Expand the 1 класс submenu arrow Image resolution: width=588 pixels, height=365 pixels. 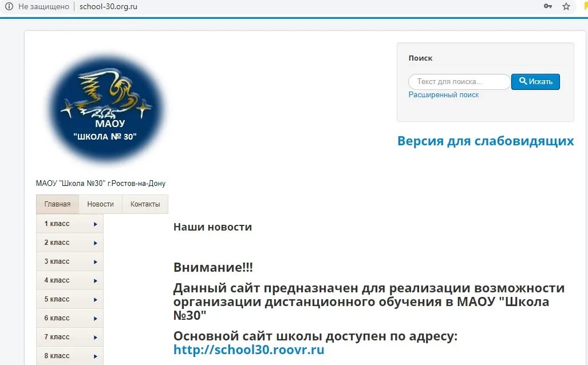tap(95, 224)
